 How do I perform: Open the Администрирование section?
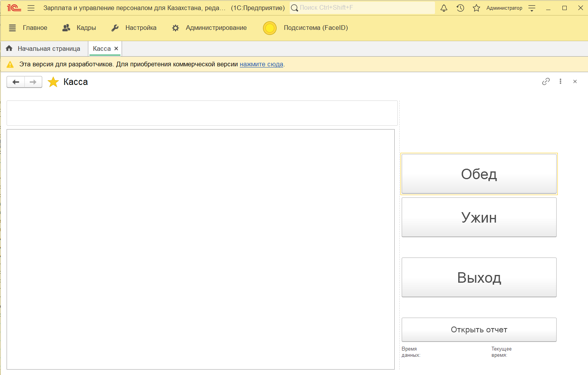point(210,28)
